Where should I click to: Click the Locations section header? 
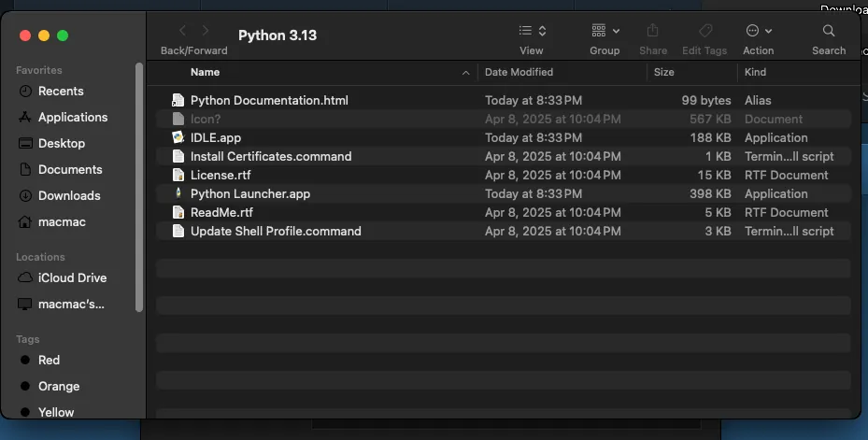point(40,257)
